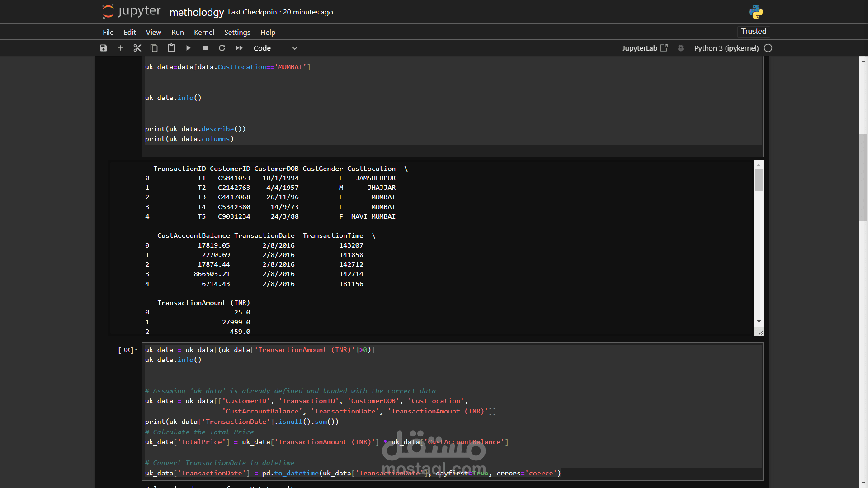Open notebook in JupyterLab link
This screenshot has width=868, height=488.
tap(645, 48)
